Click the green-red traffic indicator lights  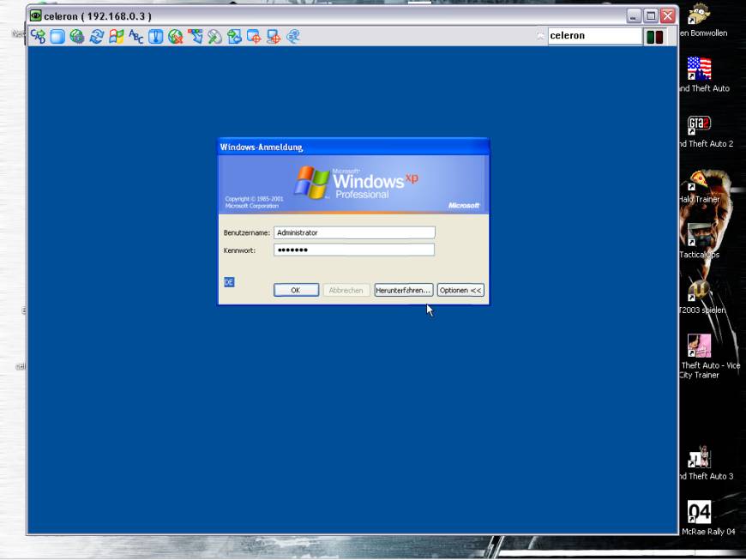655,37
